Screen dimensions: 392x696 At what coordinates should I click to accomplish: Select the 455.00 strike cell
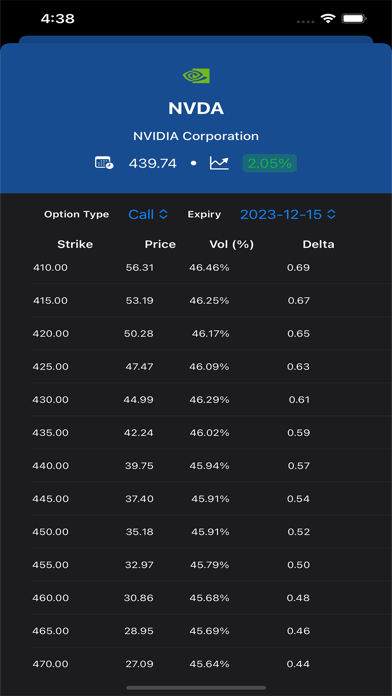point(51,565)
